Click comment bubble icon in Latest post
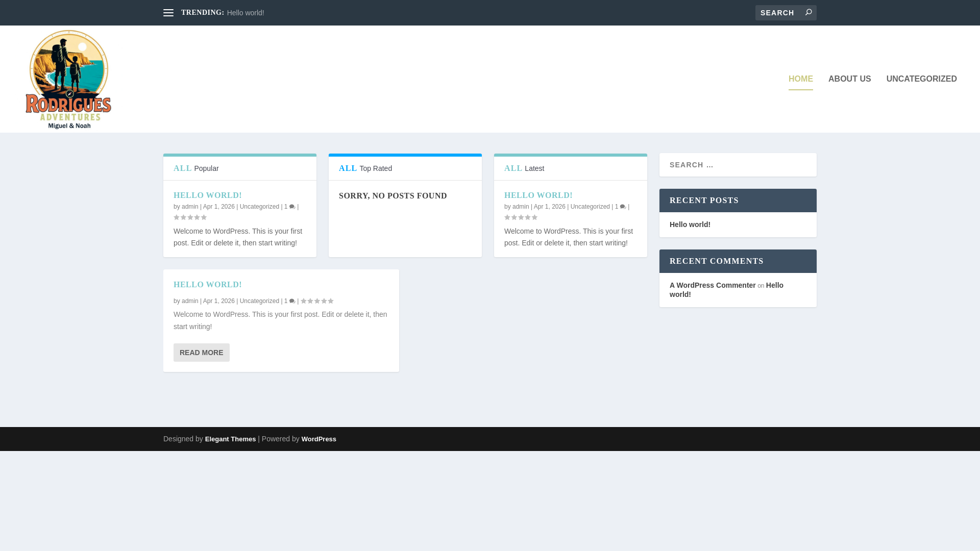Image resolution: width=980 pixels, height=551 pixels. (x=623, y=207)
